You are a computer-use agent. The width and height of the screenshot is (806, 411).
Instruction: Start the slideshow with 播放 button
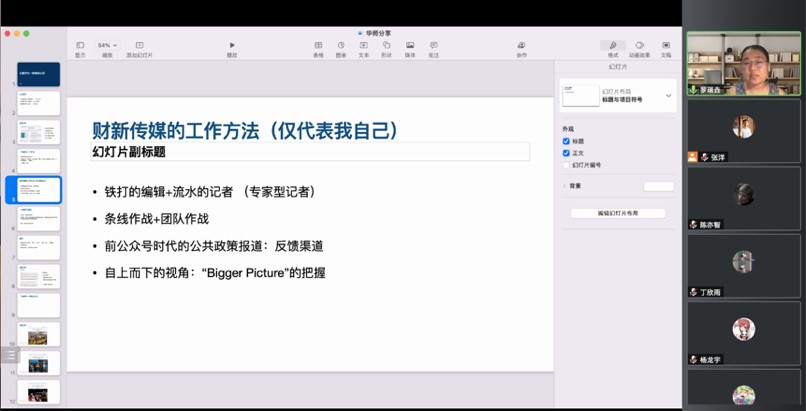tap(232, 45)
